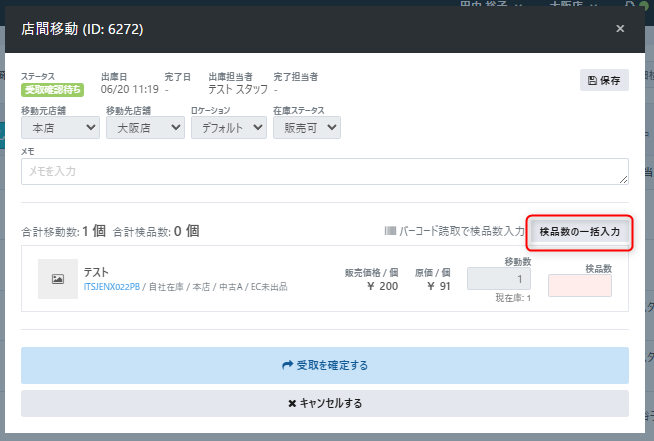Open the 移動先店舗 dropdown showing 大阪店
Image resolution: width=654 pixels, height=441 pixels.
(145, 127)
